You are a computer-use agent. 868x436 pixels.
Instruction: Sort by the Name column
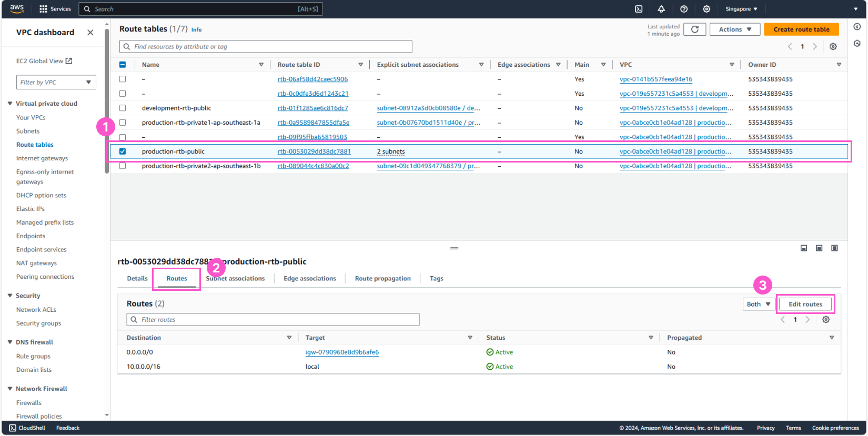click(x=261, y=65)
